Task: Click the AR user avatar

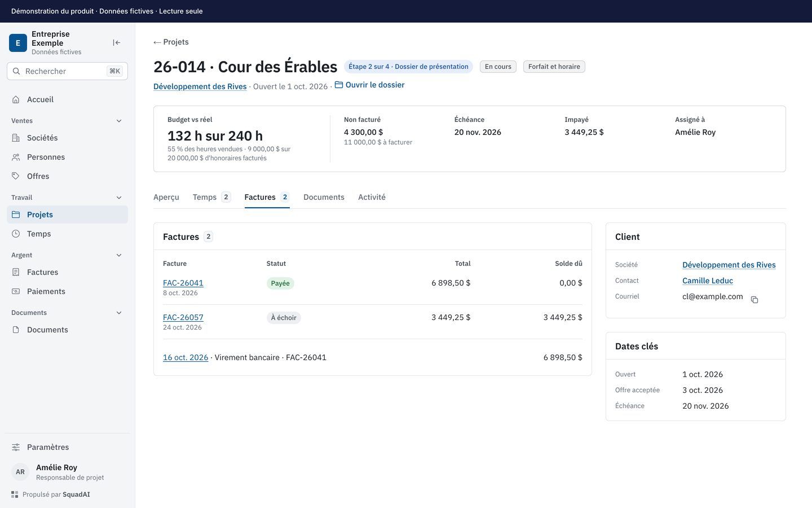Action: tap(20, 472)
